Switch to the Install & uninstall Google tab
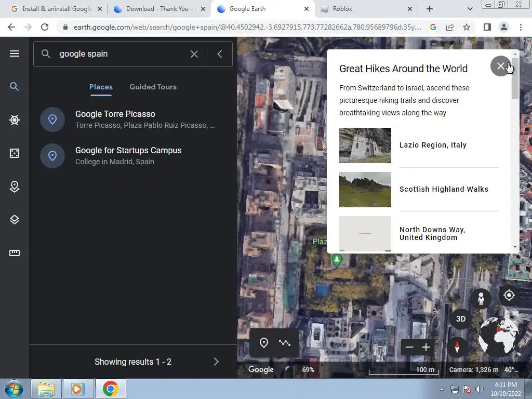This screenshot has width=532, height=399. pos(56,9)
